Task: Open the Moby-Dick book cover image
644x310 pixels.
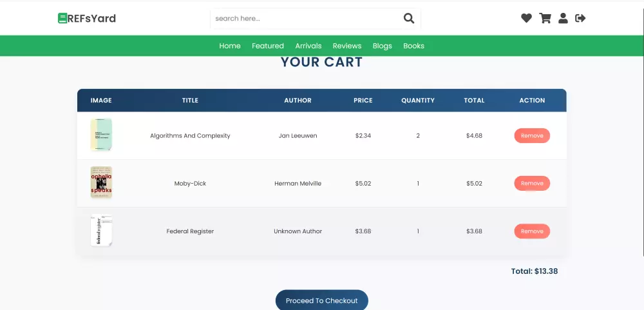Action: tap(101, 183)
